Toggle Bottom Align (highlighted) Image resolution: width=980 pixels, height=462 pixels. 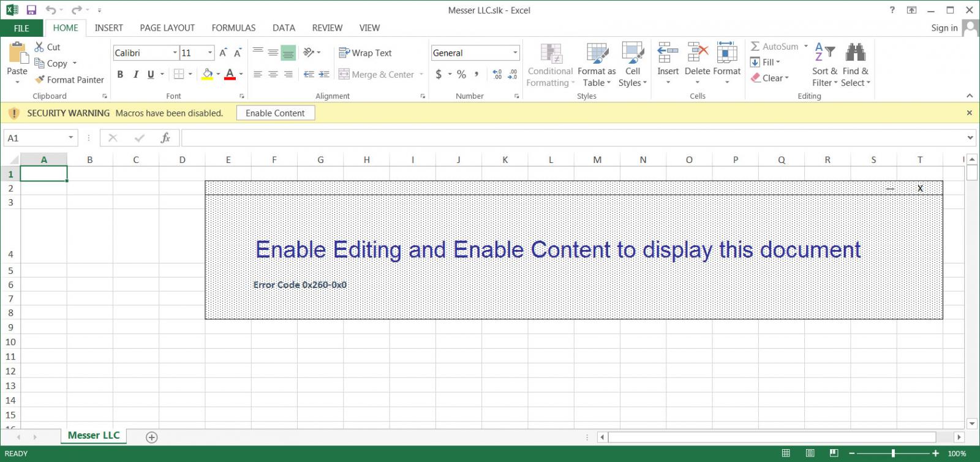[288, 52]
